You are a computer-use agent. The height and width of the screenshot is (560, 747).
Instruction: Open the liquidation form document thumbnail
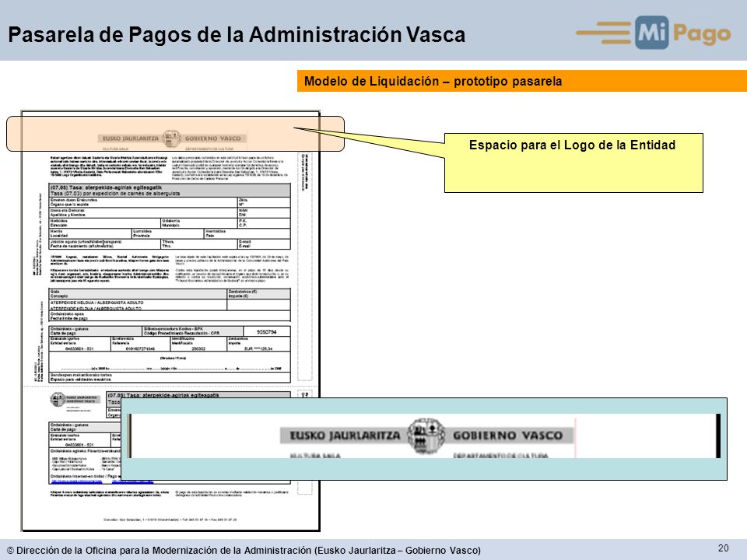coord(170,321)
